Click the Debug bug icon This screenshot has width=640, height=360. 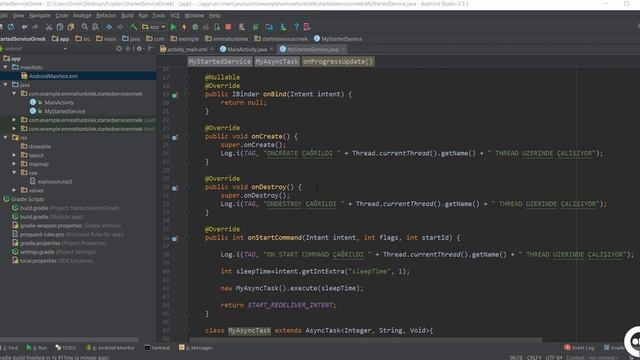[x=195, y=27]
